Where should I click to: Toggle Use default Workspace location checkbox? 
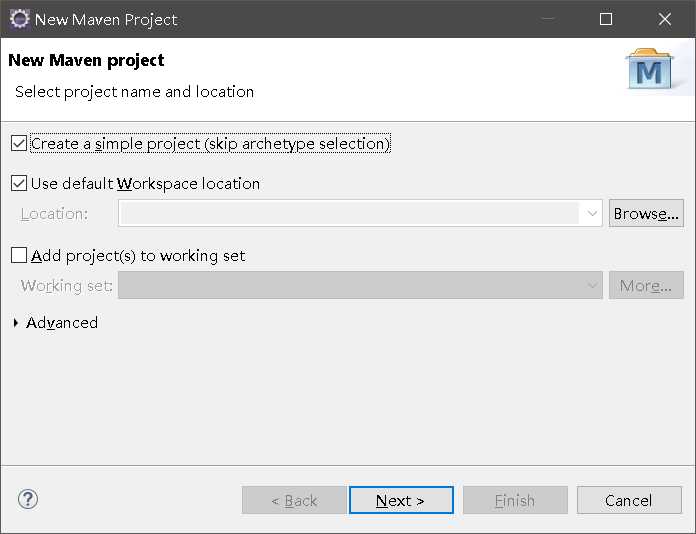click(x=19, y=183)
